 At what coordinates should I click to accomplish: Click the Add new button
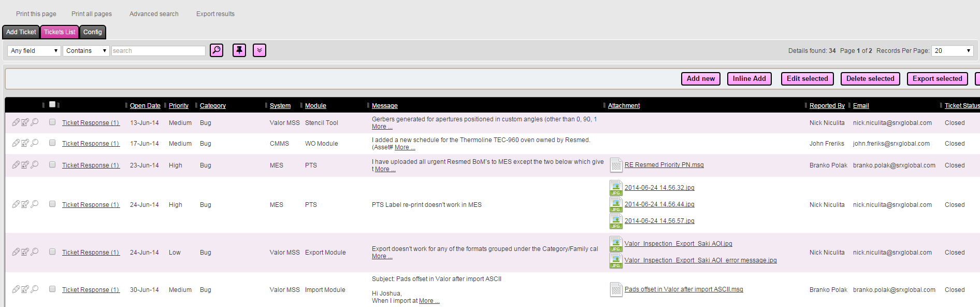(700, 79)
